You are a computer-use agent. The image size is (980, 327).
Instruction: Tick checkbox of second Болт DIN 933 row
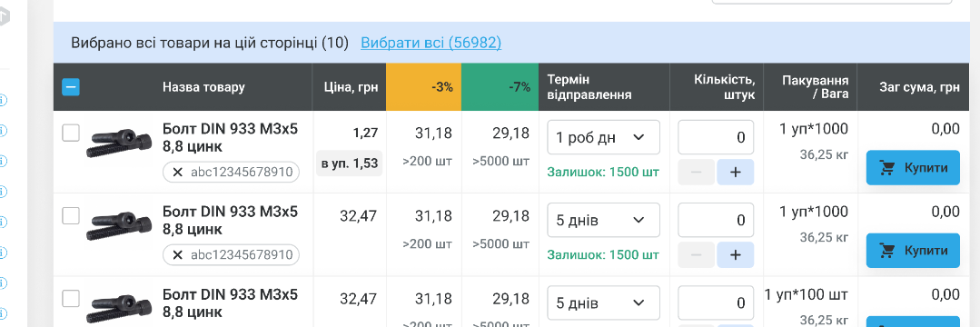71,215
